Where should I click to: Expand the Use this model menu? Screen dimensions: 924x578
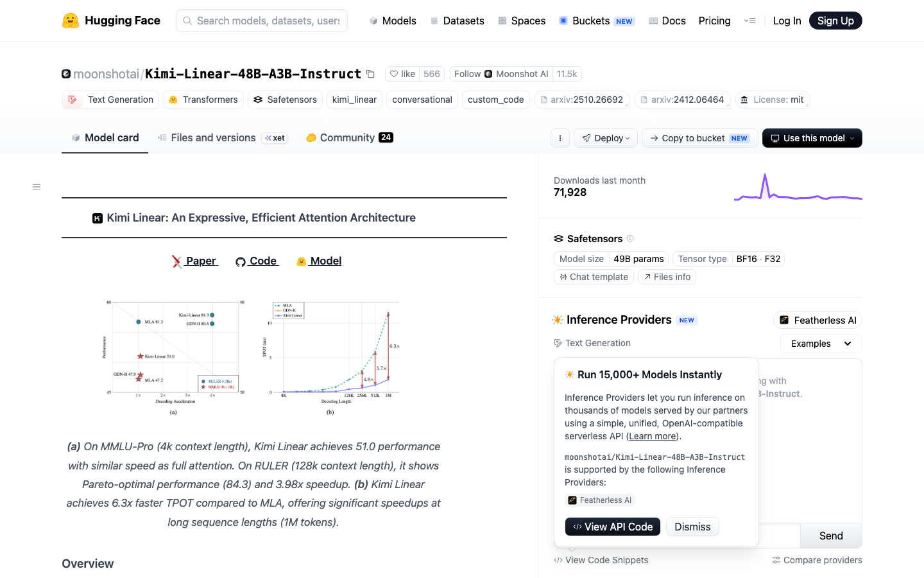click(x=812, y=138)
